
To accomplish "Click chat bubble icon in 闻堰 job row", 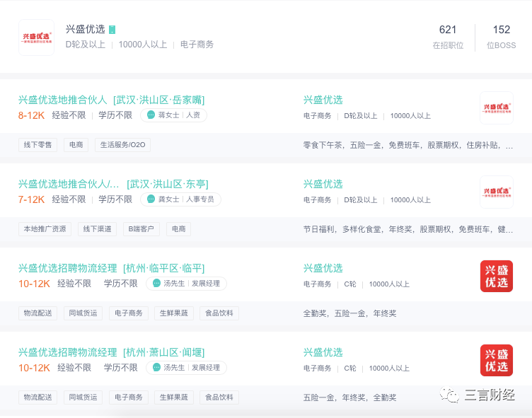I will (x=156, y=368).
